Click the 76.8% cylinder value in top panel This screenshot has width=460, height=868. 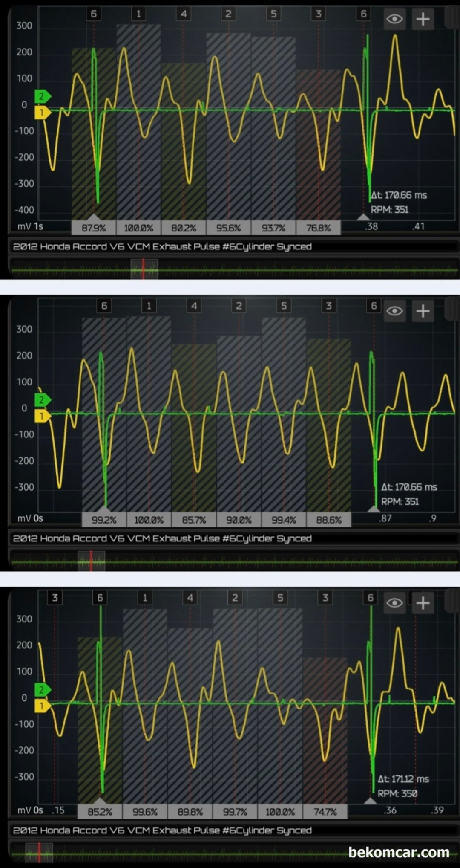click(318, 228)
